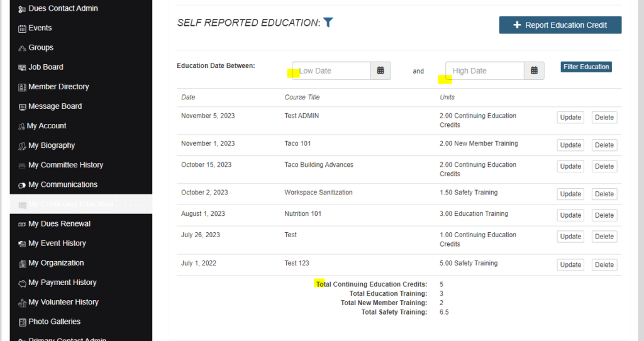The height and width of the screenshot is (341, 644).
Task: Go to My Account in sidebar
Action: click(47, 126)
